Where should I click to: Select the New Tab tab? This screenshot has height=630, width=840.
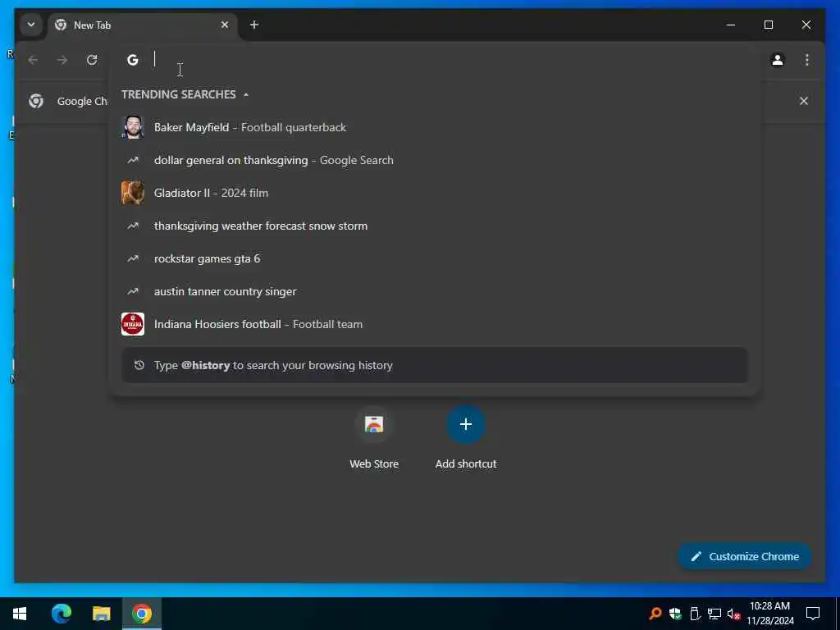142,25
